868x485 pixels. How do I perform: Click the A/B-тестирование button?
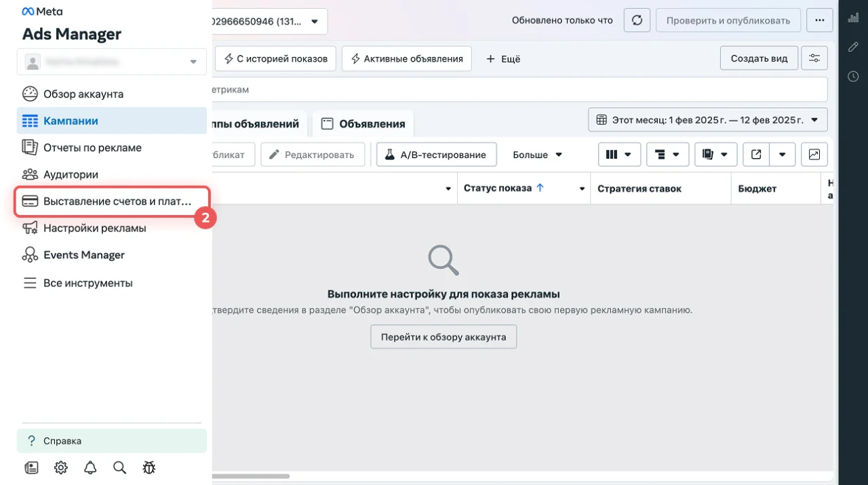(436, 155)
